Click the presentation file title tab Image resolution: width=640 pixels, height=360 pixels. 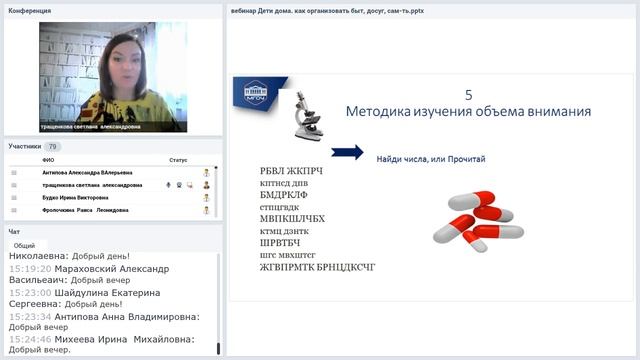[327, 11]
